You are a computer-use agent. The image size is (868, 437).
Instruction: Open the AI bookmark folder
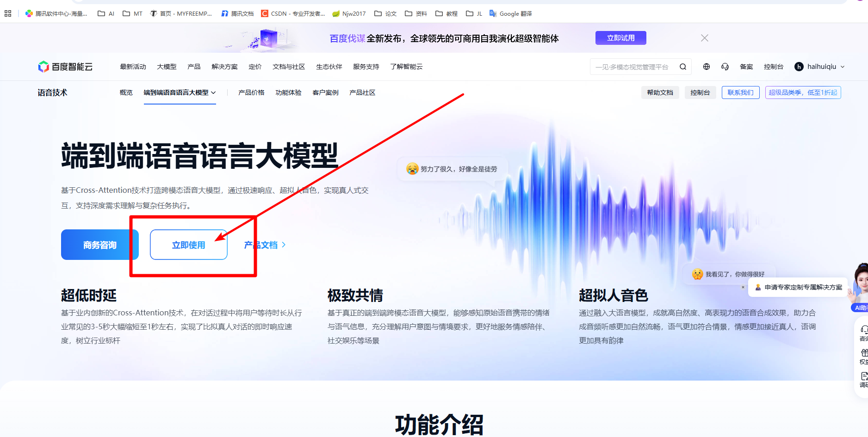coord(106,13)
